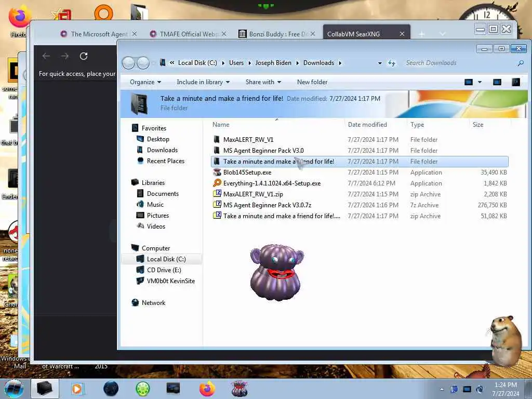Open Music library

click(155, 205)
